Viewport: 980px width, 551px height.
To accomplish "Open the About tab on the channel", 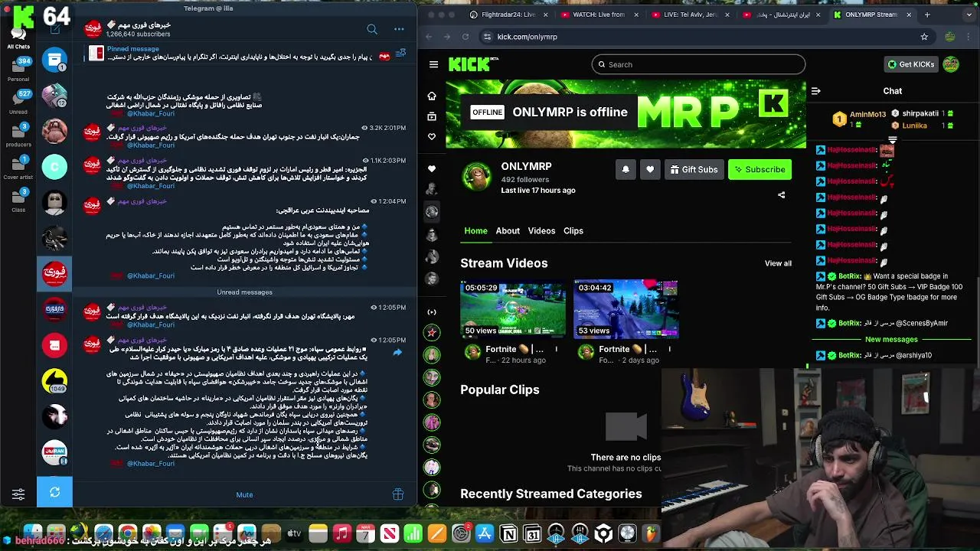I will click(508, 231).
